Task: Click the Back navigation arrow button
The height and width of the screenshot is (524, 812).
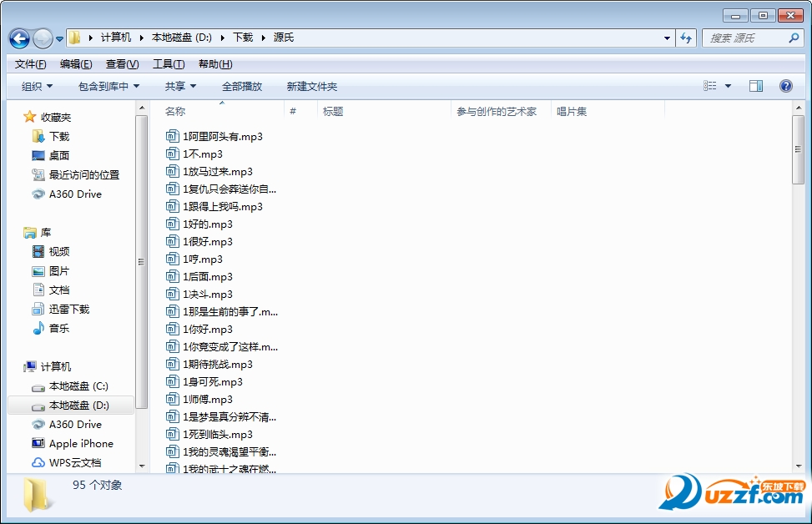Action: click(x=19, y=38)
